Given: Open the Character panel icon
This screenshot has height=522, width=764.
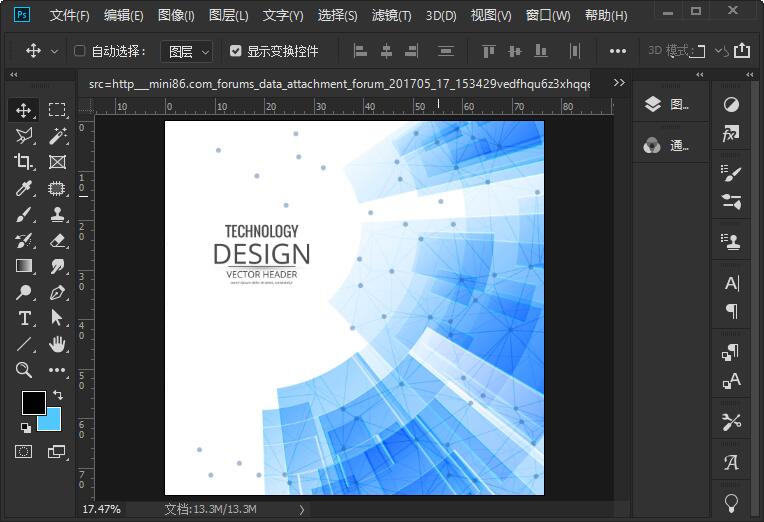Looking at the screenshot, I should tap(731, 283).
